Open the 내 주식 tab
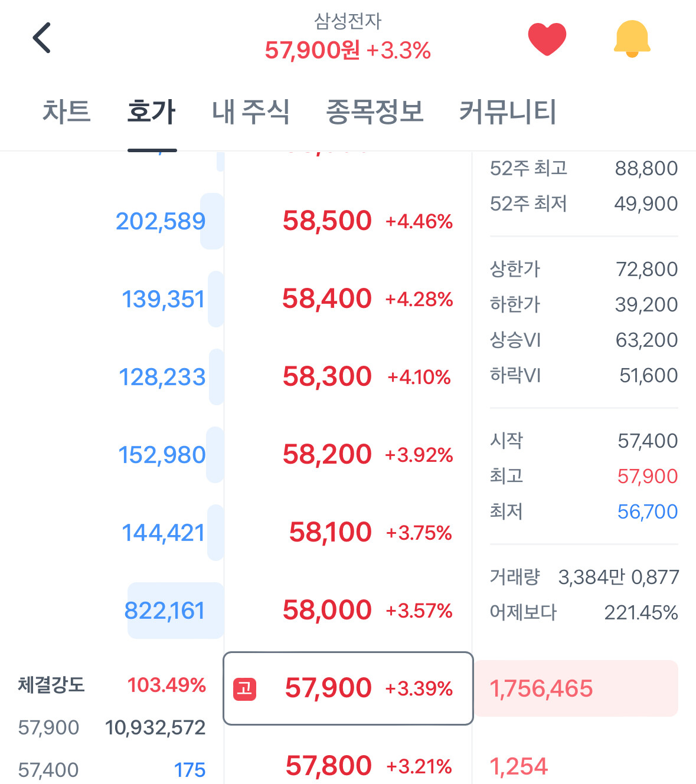This screenshot has width=696, height=784. click(251, 111)
